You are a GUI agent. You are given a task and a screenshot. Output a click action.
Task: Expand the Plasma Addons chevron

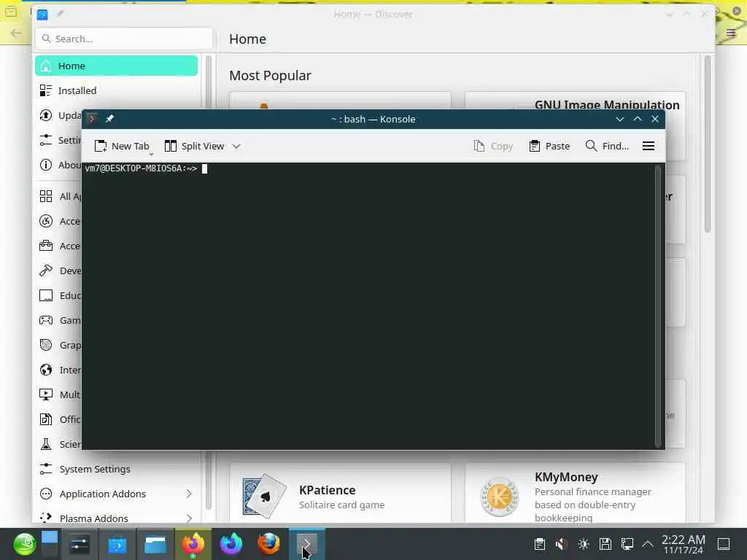(x=189, y=518)
